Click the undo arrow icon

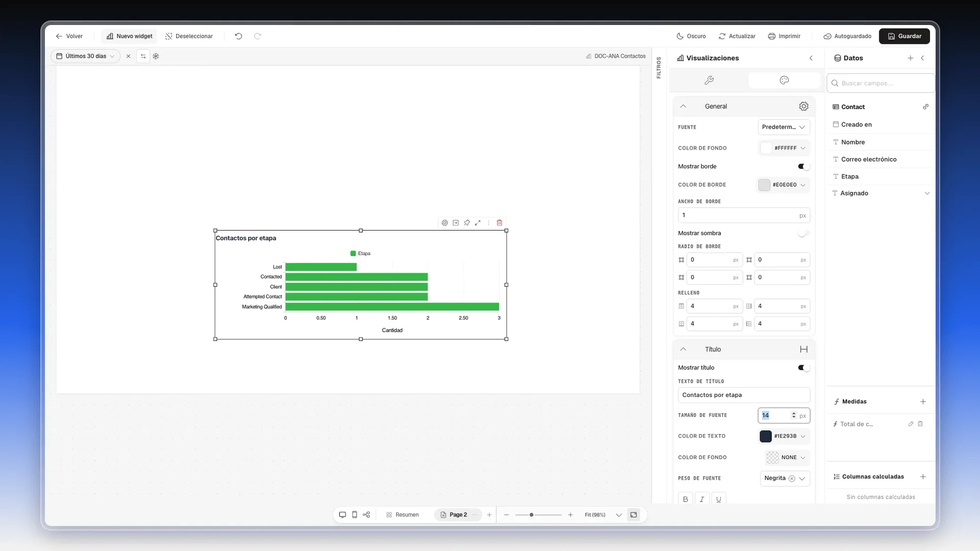click(238, 36)
